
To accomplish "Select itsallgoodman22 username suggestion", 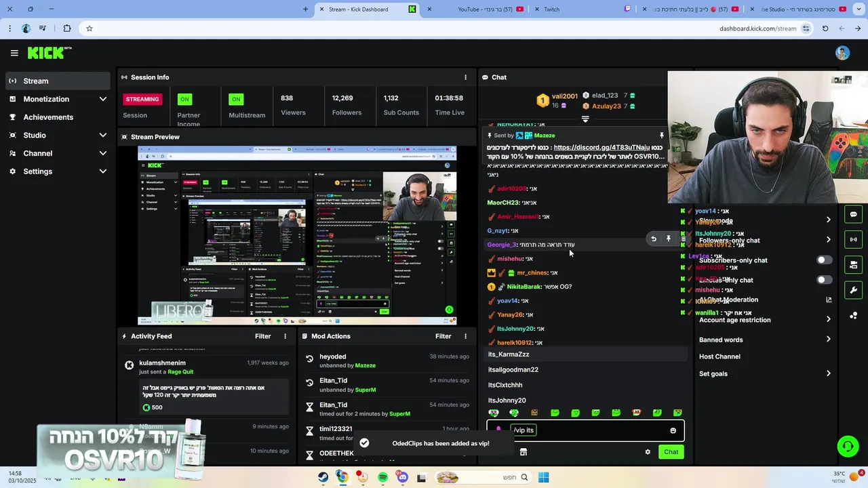I will point(587,370).
